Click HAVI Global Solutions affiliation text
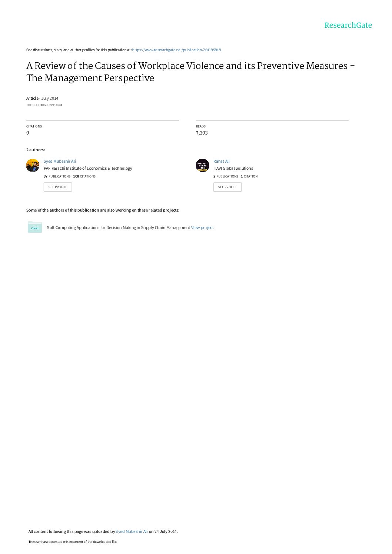Viewport: 392px width, 554px height. pyautogui.click(x=233, y=168)
